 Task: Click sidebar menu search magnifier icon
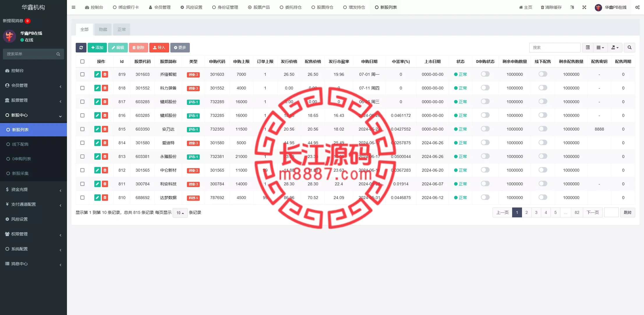tap(58, 54)
